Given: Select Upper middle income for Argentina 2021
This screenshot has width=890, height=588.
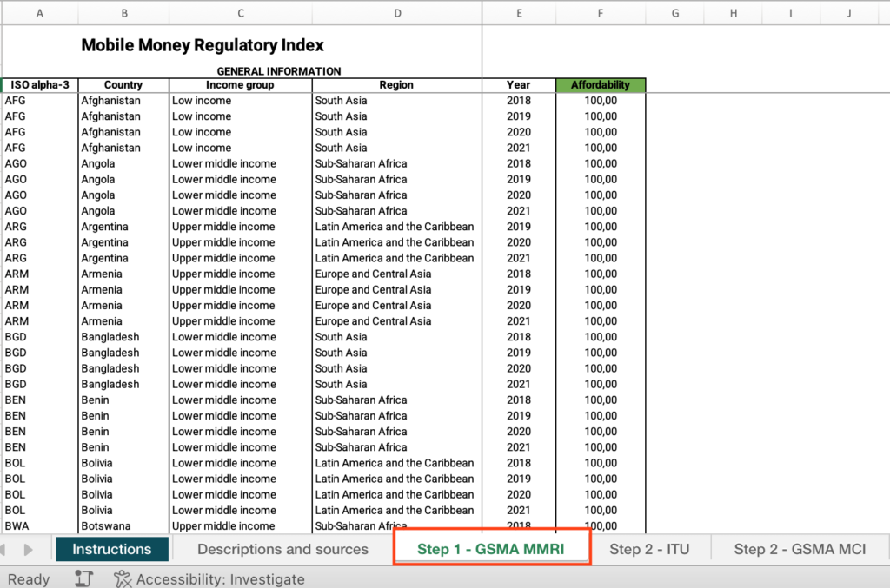Looking at the screenshot, I should click(241, 258).
